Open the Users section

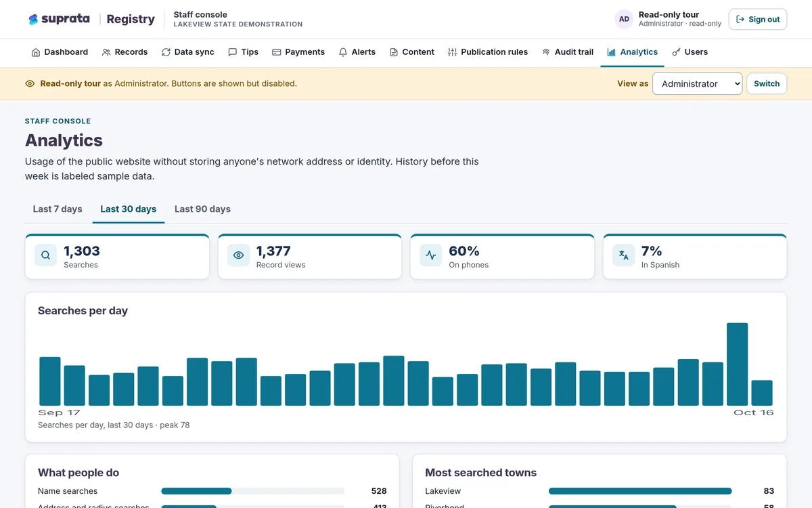690,52
